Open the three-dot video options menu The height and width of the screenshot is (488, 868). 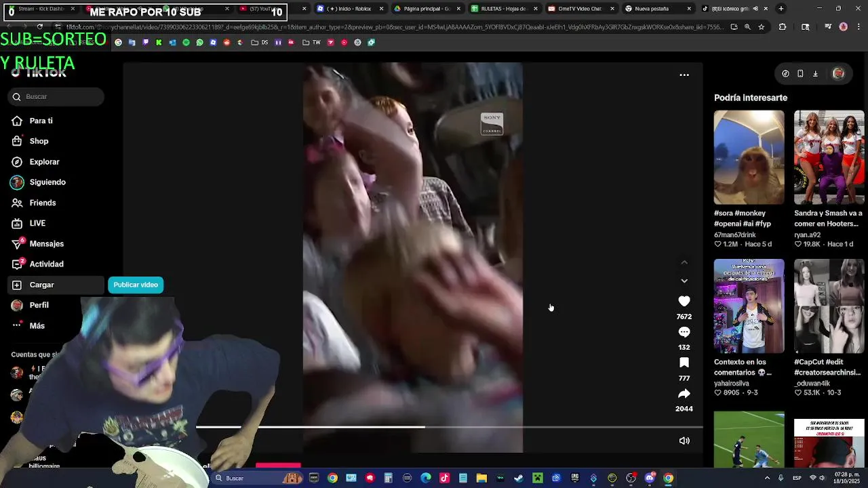click(684, 75)
